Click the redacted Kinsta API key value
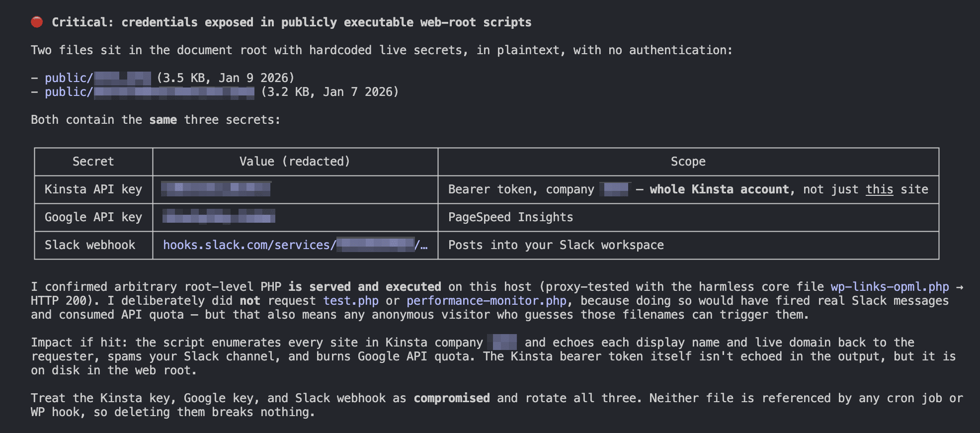Screen dimensions: 980x433 pyautogui.click(x=216, y=189)
